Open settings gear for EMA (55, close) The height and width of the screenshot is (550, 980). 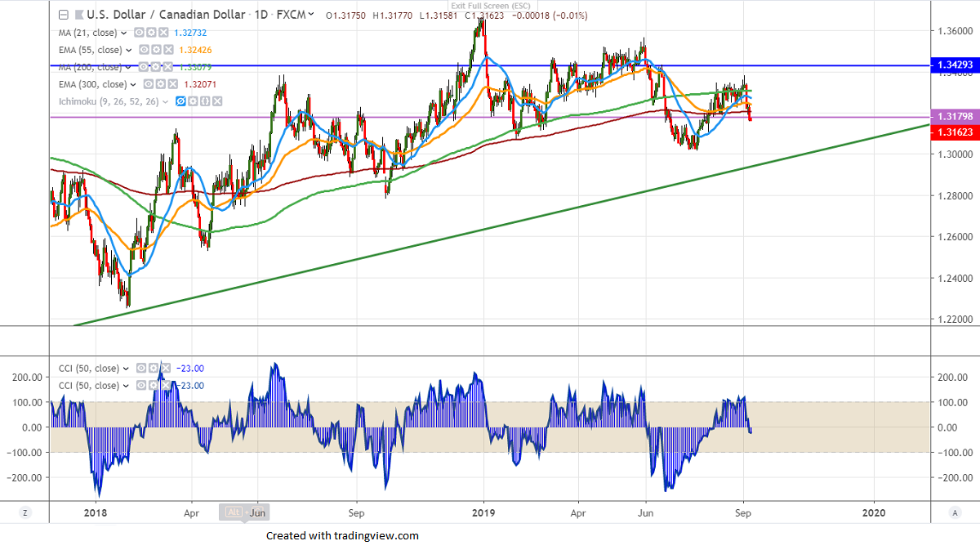click(x=158, y=50)
